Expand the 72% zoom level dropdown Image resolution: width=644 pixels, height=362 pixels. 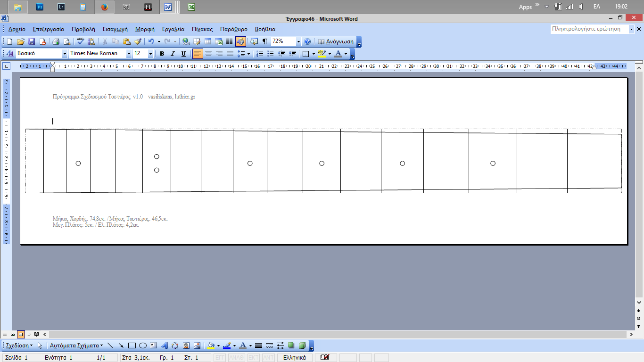pyautogui.click(x=298, y=41)
